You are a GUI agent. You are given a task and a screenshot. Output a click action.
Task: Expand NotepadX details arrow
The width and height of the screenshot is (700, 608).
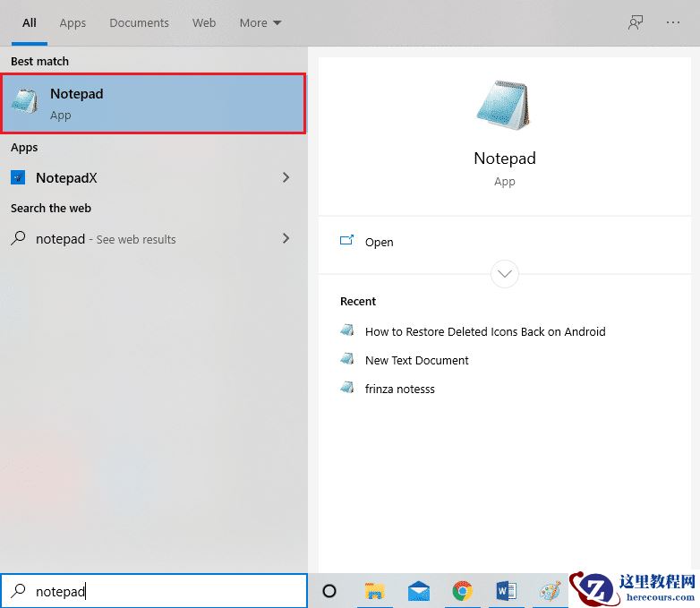pos(286,178)
